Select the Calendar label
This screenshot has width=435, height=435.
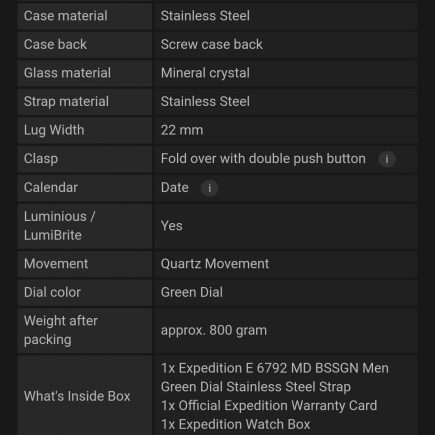(51, 187)
